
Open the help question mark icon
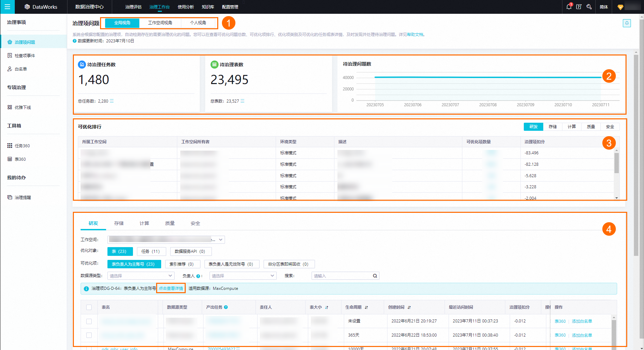point(579,7)
